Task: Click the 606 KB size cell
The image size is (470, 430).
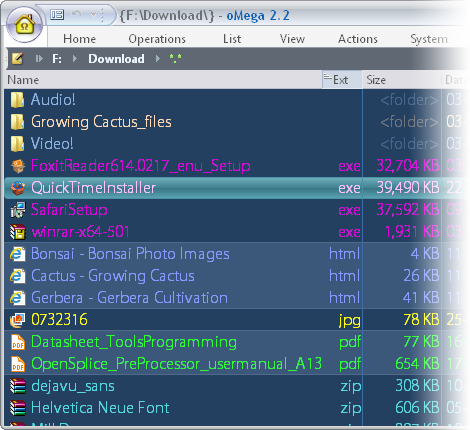Action: [417, 408]
